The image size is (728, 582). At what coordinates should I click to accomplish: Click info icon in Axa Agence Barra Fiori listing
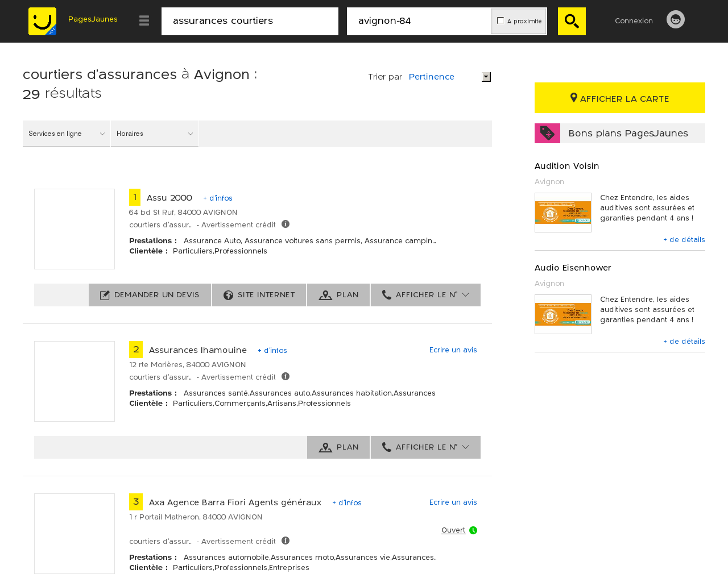[x=286, y=541]
